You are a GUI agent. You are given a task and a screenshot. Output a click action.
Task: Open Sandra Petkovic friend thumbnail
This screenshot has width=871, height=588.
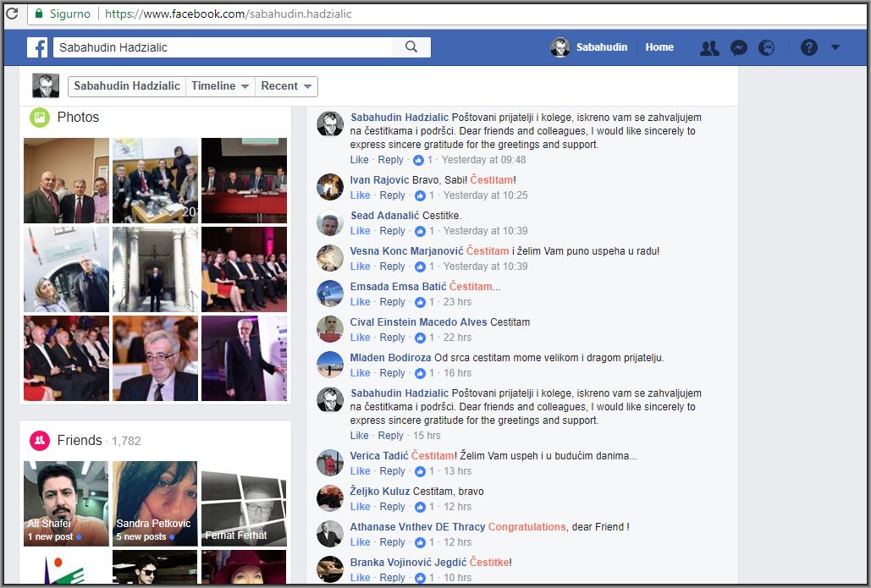click(x=155, y=503)
